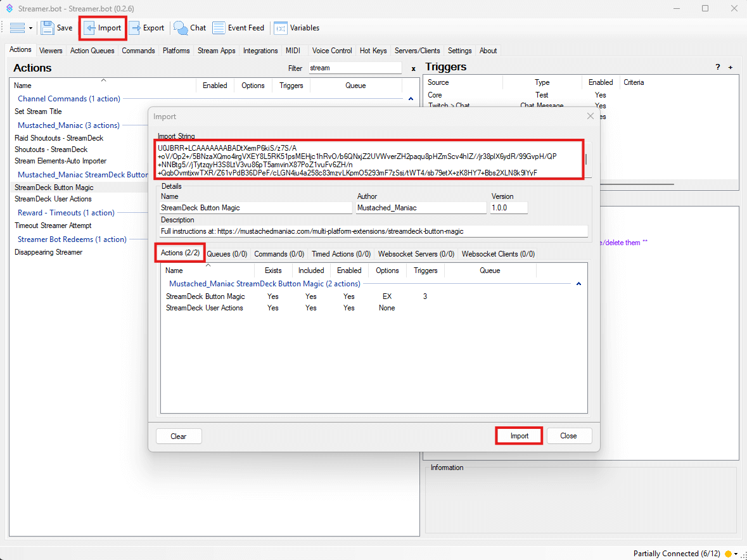Collapse the Channel Commands group

pyautogui.click(x=411, y=99)
